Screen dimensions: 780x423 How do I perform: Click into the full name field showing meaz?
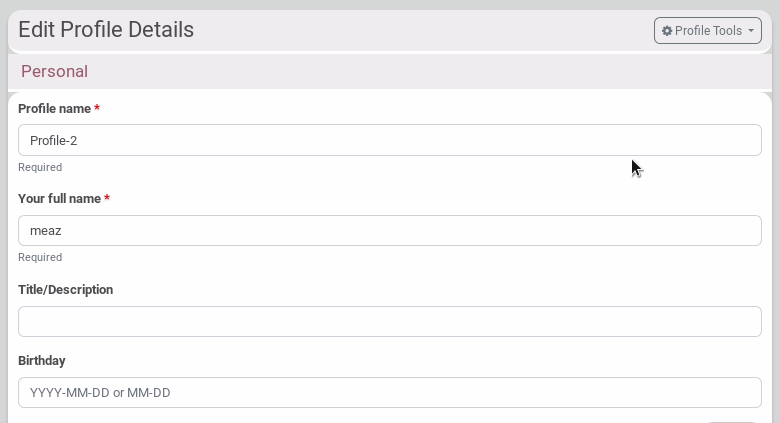390,230
